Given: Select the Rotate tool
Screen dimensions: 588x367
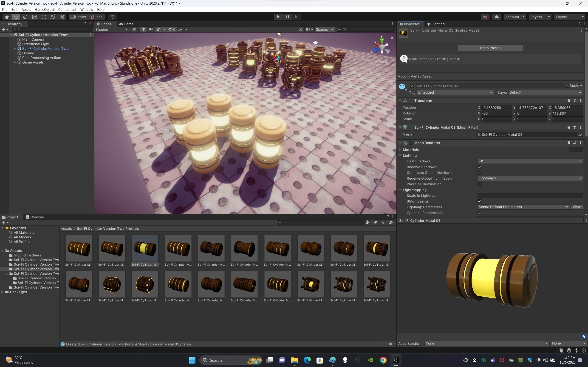Looking at the screenshot, I should tap(25, 17).
